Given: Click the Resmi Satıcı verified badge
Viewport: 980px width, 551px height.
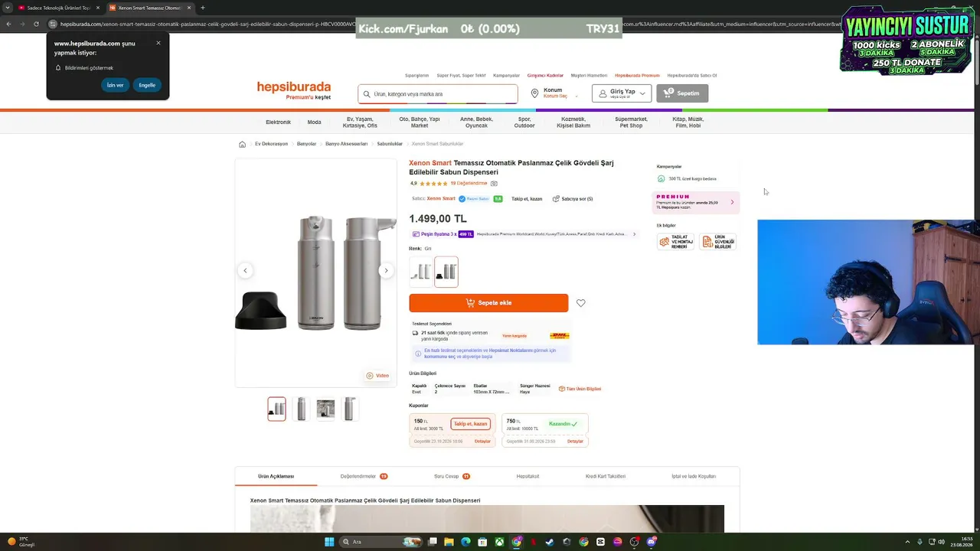Looking at the screenshot, I should (474, 199).
